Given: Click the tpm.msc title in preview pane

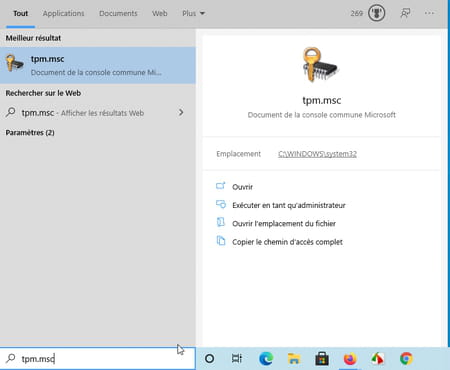Looking at the screenshot, I should coord(322,100).
